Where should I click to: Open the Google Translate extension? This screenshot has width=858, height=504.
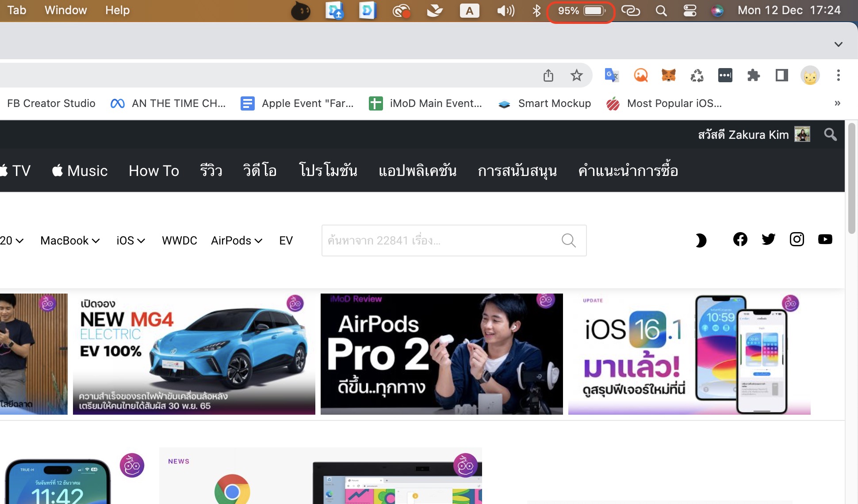click(x=611, y=76)
